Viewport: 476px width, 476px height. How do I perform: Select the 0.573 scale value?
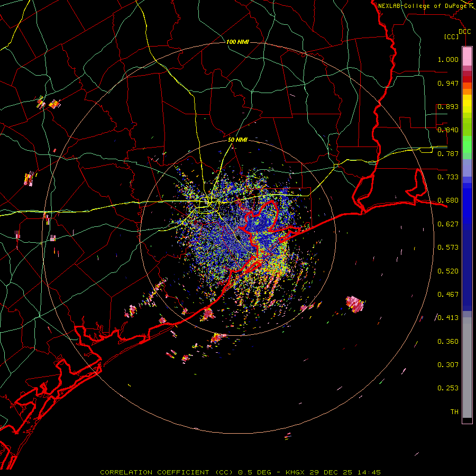448,248
